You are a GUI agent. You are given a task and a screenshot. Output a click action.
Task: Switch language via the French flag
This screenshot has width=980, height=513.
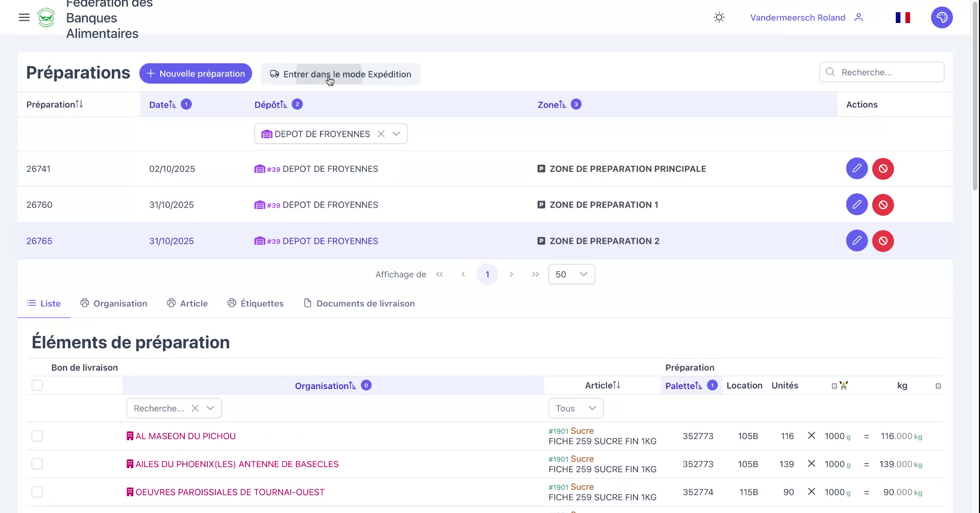[903, 17]
